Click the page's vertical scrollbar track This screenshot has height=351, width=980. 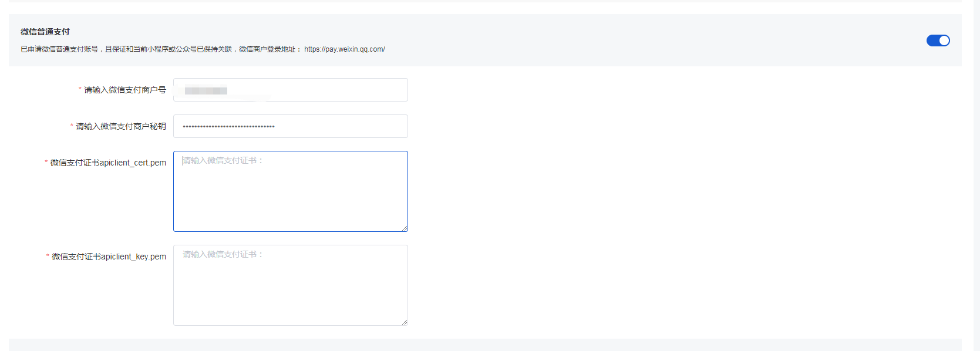point(976,176)
